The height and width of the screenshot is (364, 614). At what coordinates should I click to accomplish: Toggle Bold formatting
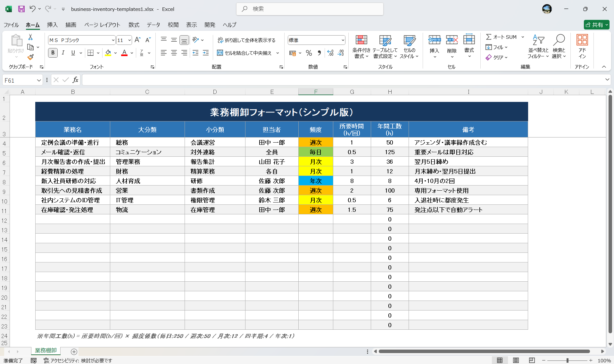53,53
